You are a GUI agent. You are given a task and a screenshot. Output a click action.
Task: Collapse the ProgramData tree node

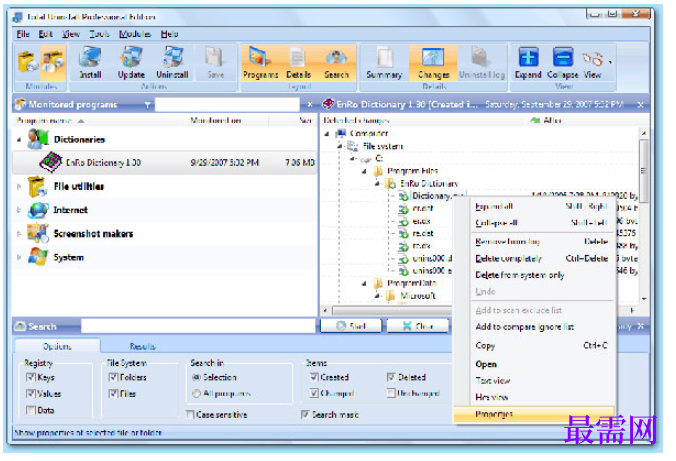[364, 284]
